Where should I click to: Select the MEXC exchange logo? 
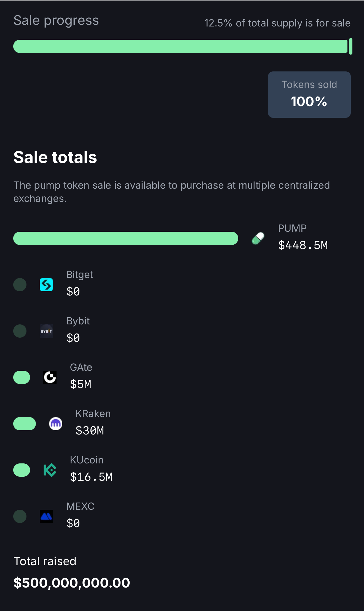click(46, 517)
